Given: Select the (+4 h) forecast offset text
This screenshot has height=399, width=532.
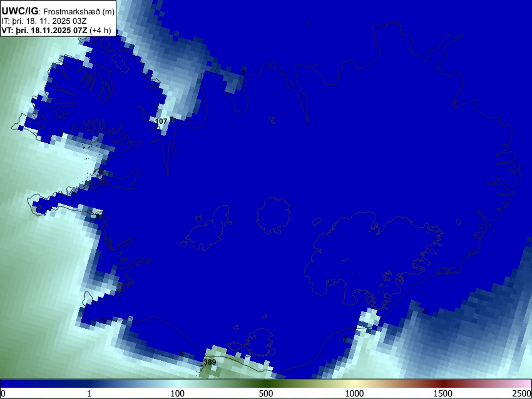Looking at the screenshot, I should (100, 30).
